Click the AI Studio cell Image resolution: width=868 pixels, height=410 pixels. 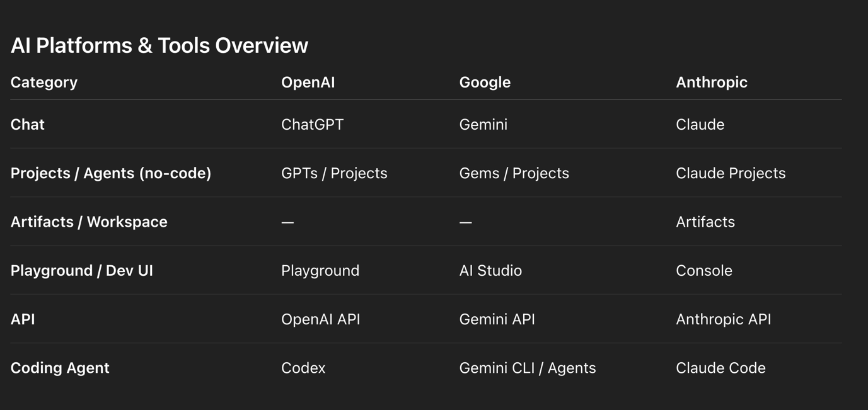coord(490,271)
